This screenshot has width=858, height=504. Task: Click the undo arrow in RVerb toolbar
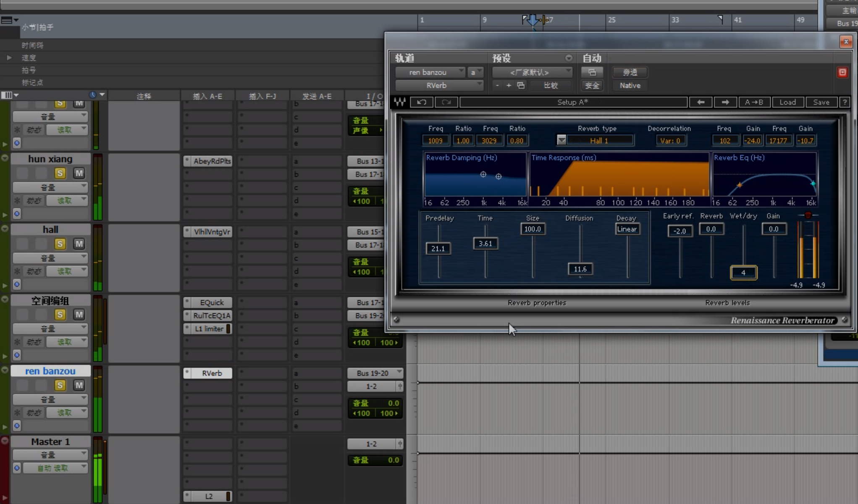coord(422,102)
